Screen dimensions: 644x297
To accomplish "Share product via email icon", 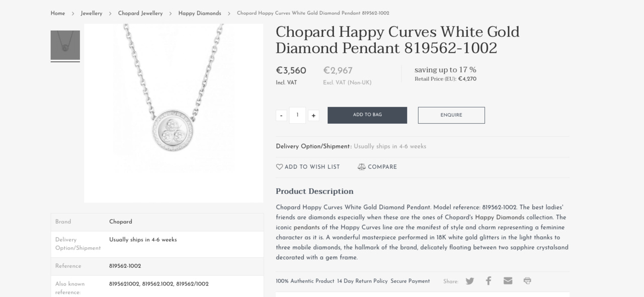I will coord(508,281).
